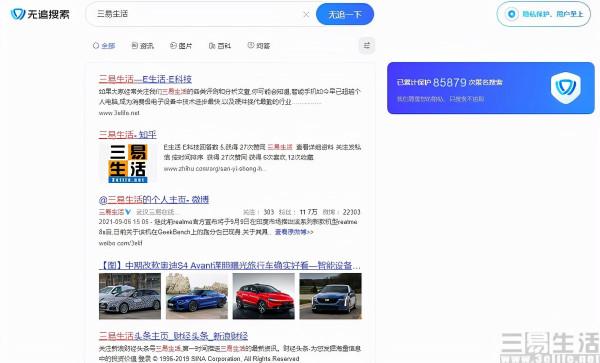Switch to the 资讯 tab

(143, 46)
